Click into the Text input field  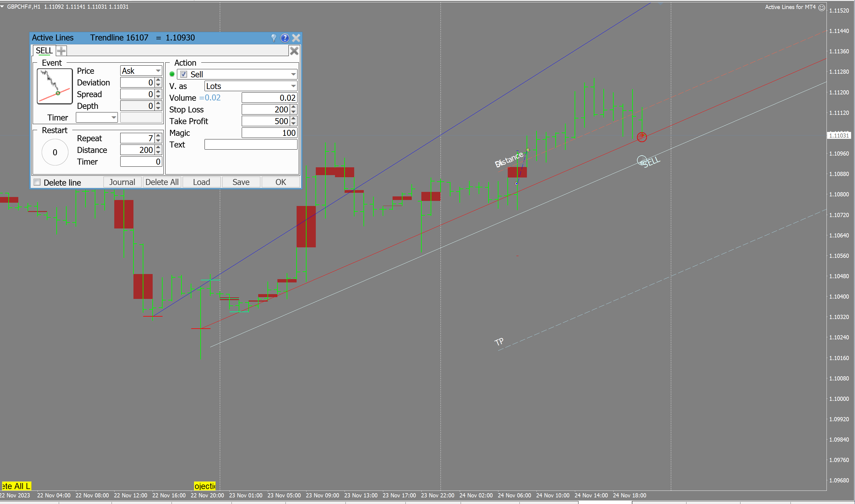coord(251,145)
